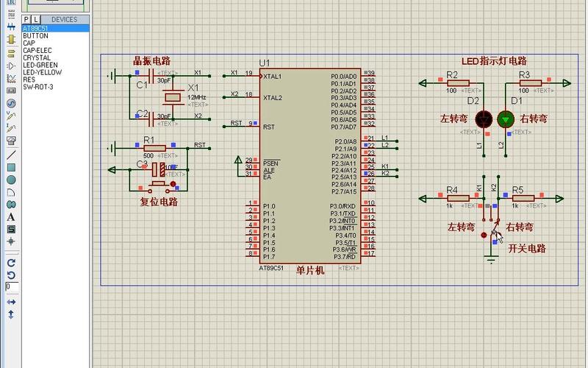Select the buses mode tool
This screenshot has width=588, height=368.
[x=11, y=26]
